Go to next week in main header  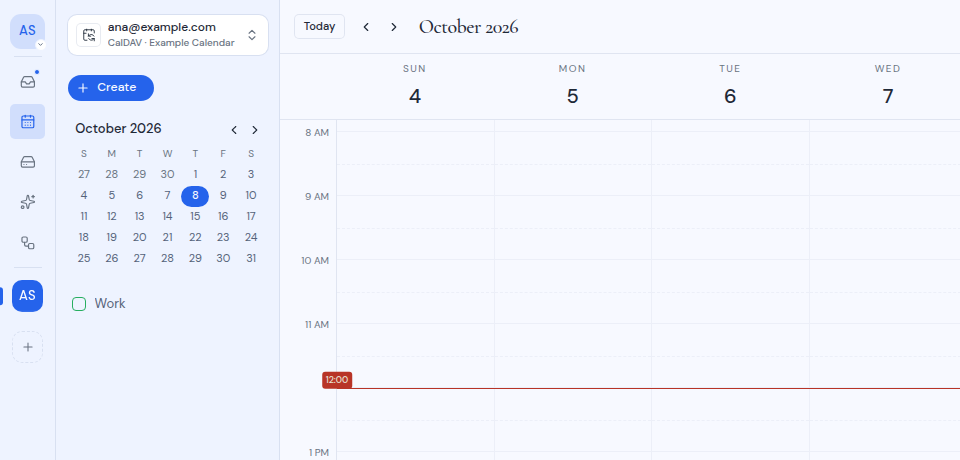point(394,27)
